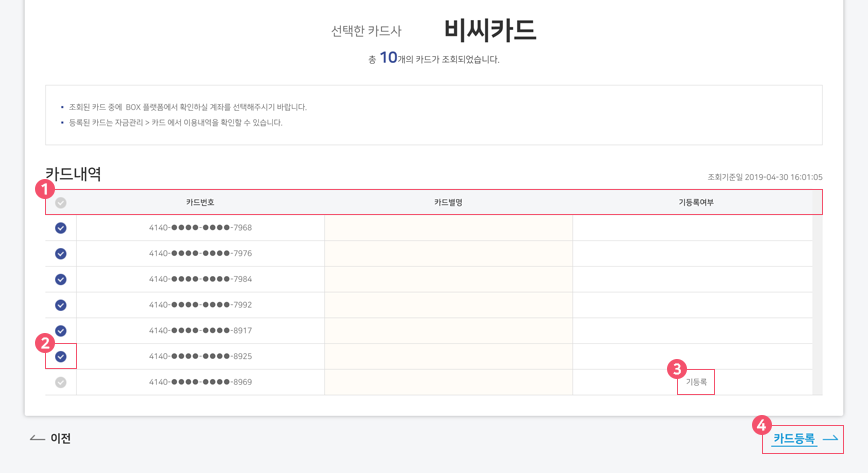Viewport: 868px width, 473px height.
Task: Select card number 4140-●●●●-●●●●-8917 text
Action: [x=200, y=331]
